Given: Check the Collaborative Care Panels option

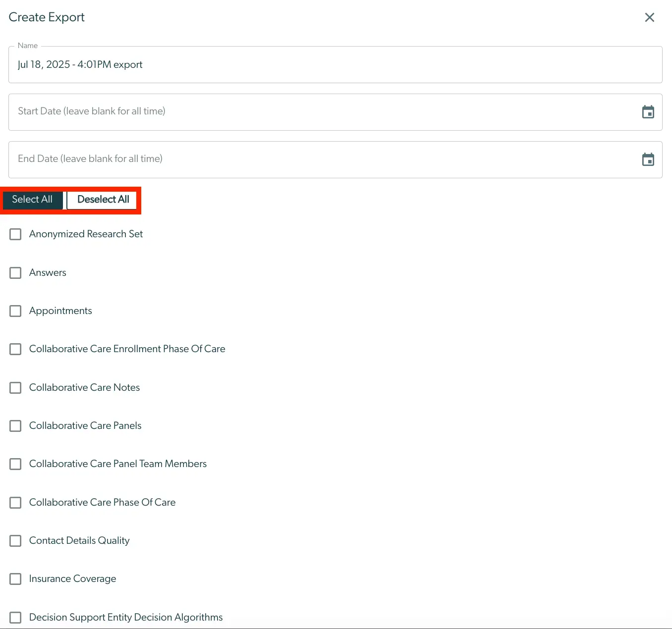Looking at the screenshot, I should pyautogui.click(x=15, y=426).
